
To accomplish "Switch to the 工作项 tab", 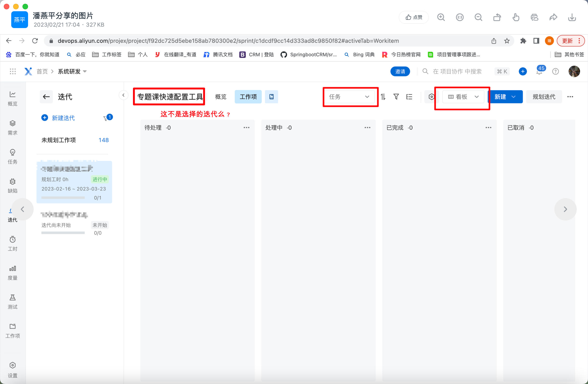I will click(x=248, y=97).
